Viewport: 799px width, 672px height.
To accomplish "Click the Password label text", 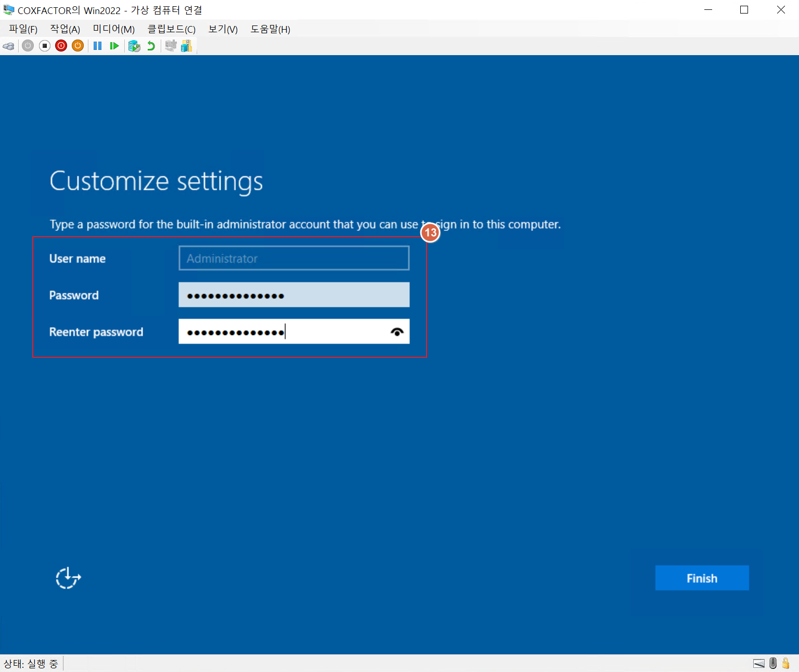I will pyautogui.click(x=74, y=295).
